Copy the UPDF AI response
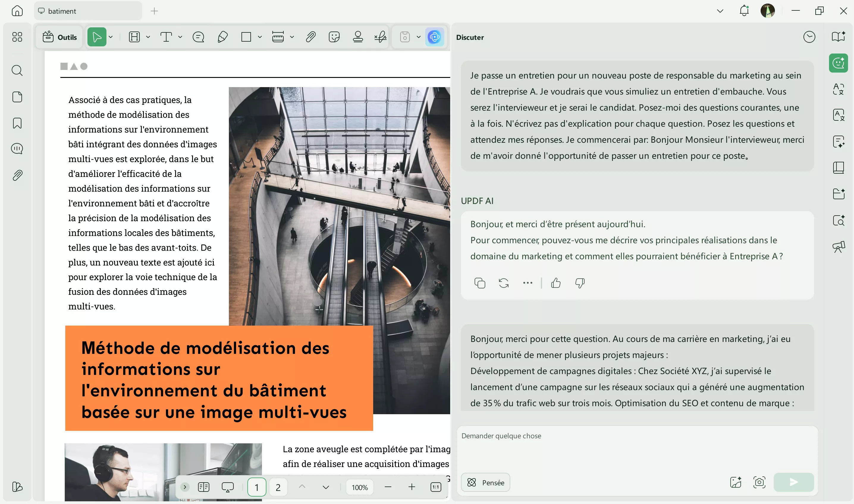 [479, 283]
